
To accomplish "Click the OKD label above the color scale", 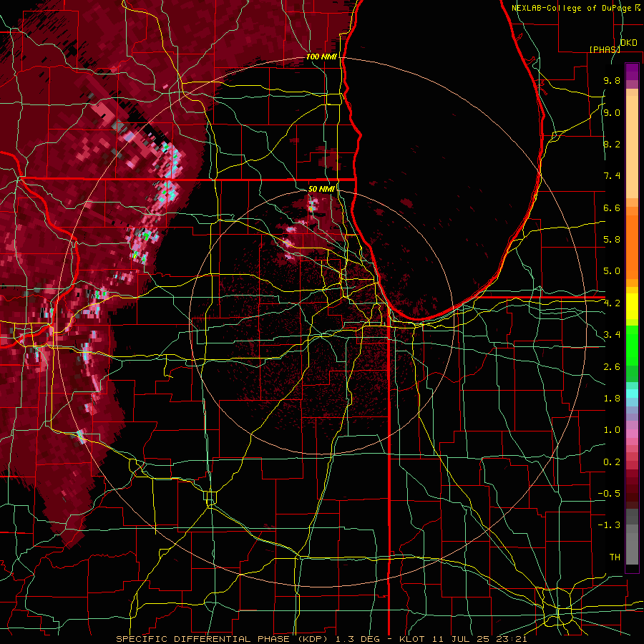I will (x=628, y=42).
